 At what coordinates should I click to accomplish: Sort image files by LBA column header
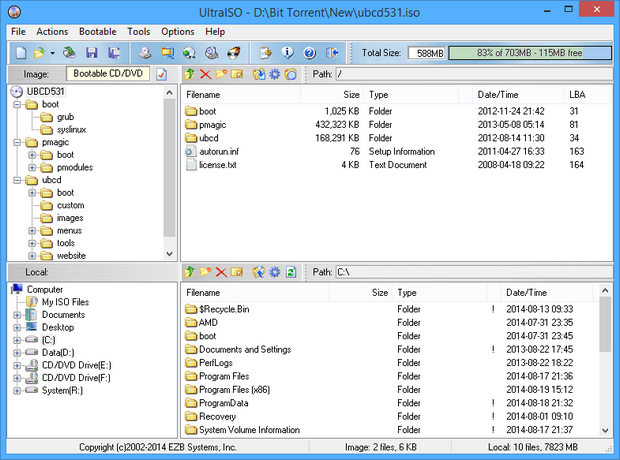pyautogui.click(x=588, y=95)
